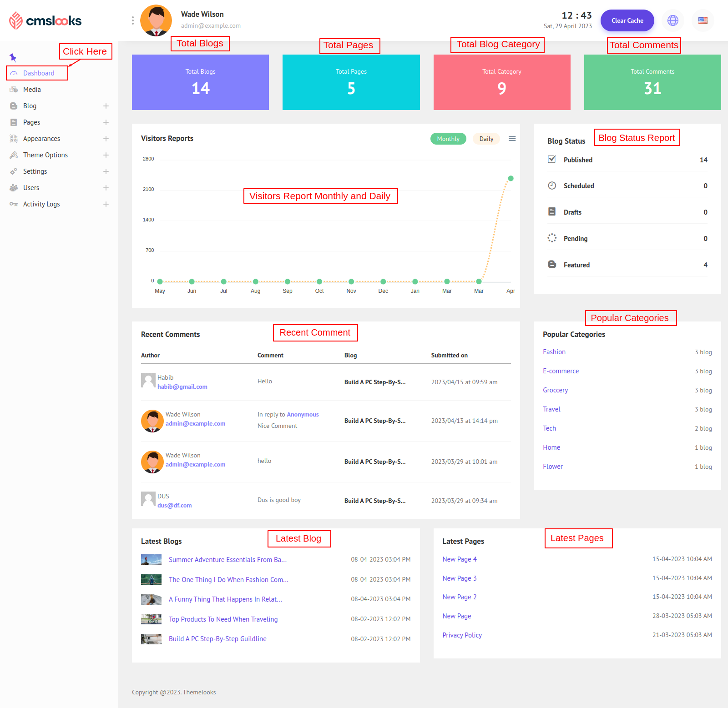Switch visitors report to Monthly

pos(448,139)
